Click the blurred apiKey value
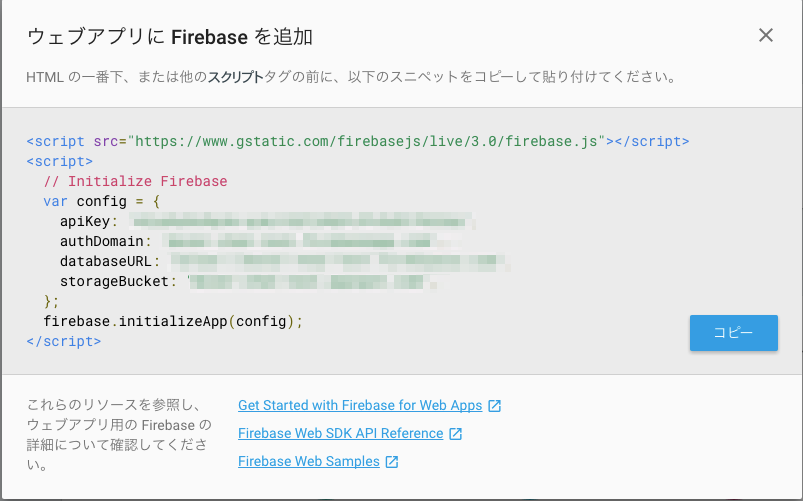 pos(302,222)
